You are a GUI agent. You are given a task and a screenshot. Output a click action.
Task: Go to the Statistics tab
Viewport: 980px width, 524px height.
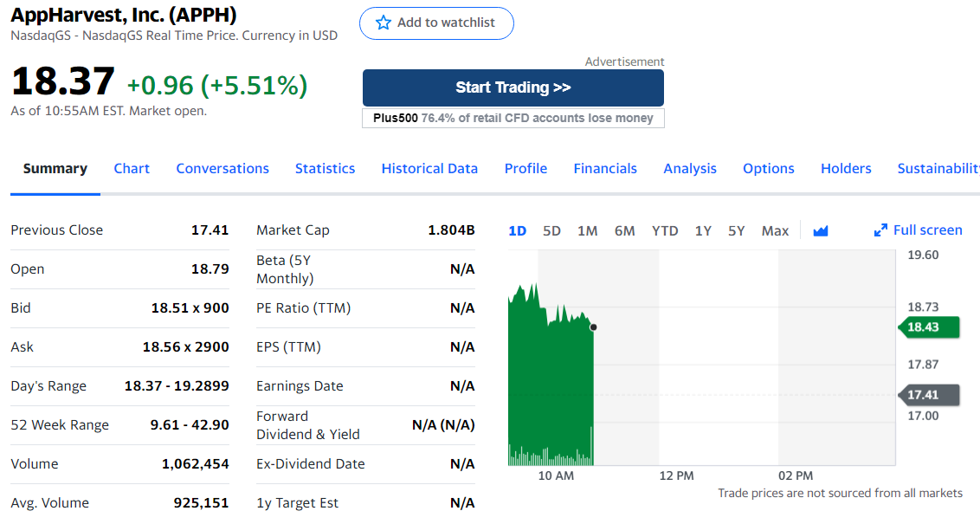point(325,169)
